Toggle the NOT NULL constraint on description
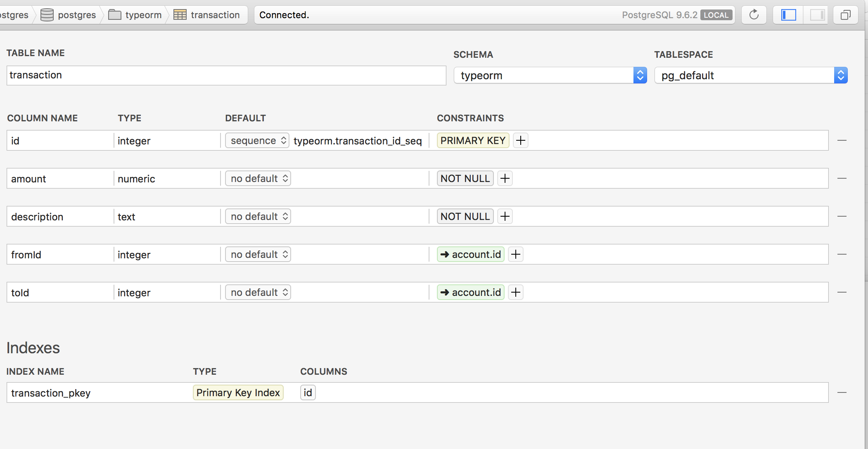 tap(464, 216)
